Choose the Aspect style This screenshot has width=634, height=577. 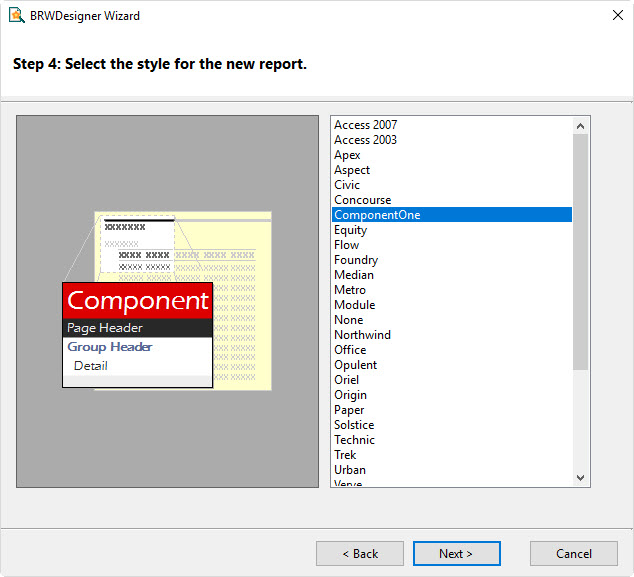[x=452, y=169]
